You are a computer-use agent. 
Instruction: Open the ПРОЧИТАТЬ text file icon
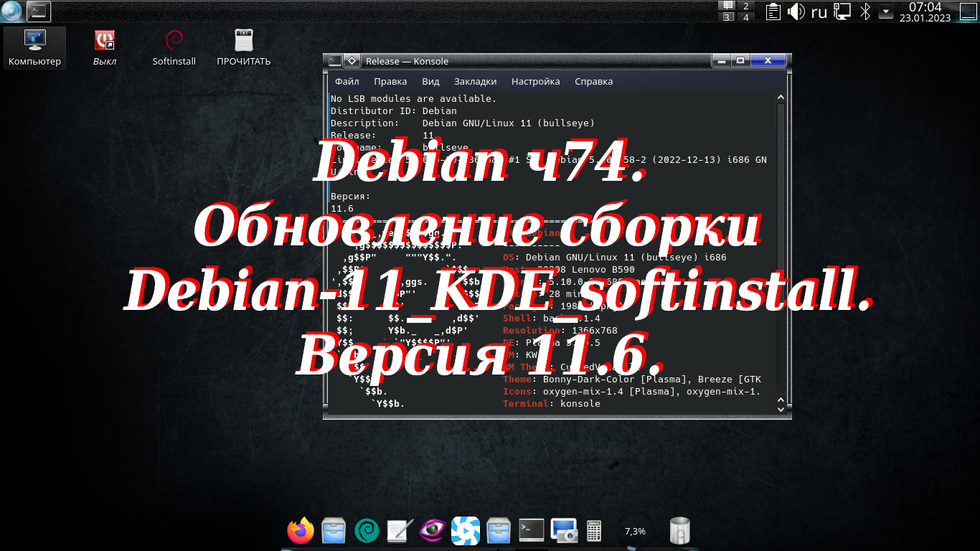click(x=244, y=48)
